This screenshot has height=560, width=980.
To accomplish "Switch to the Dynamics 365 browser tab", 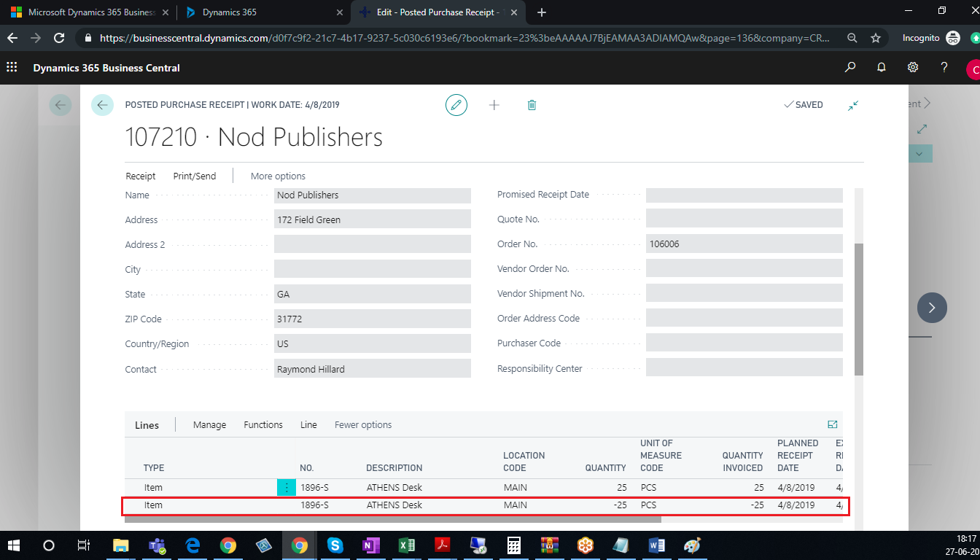I will click(x=262, y=12).
